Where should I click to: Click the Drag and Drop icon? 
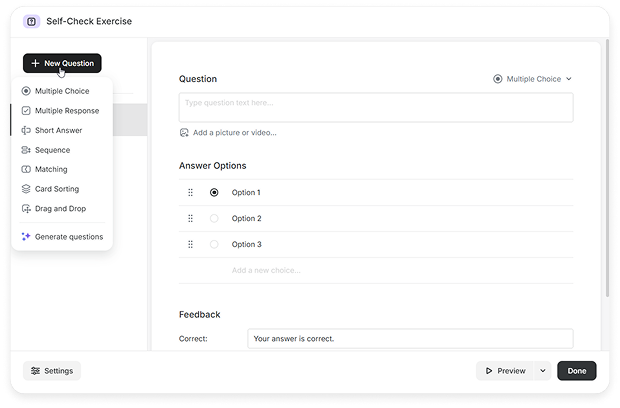tap(26, 208)
